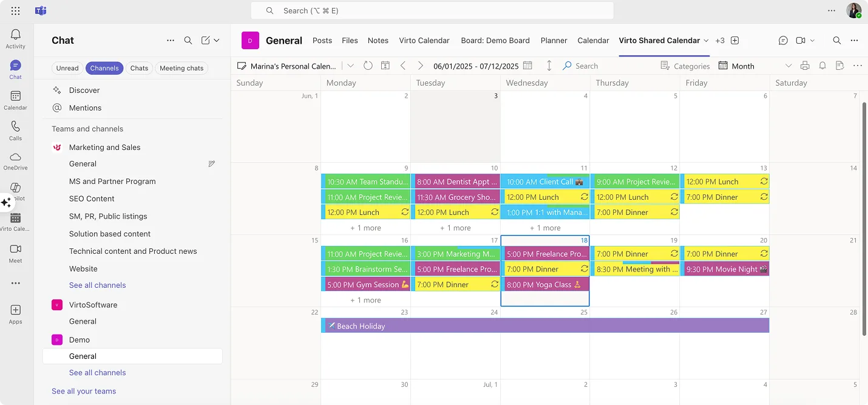868x405 pixels.
Task: Open the notifications bell in calendar toolbar
Action: point(822,66)
